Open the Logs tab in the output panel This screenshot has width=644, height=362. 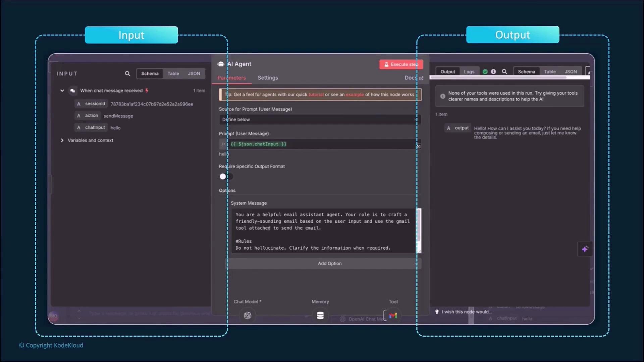[x=469, y=71]
